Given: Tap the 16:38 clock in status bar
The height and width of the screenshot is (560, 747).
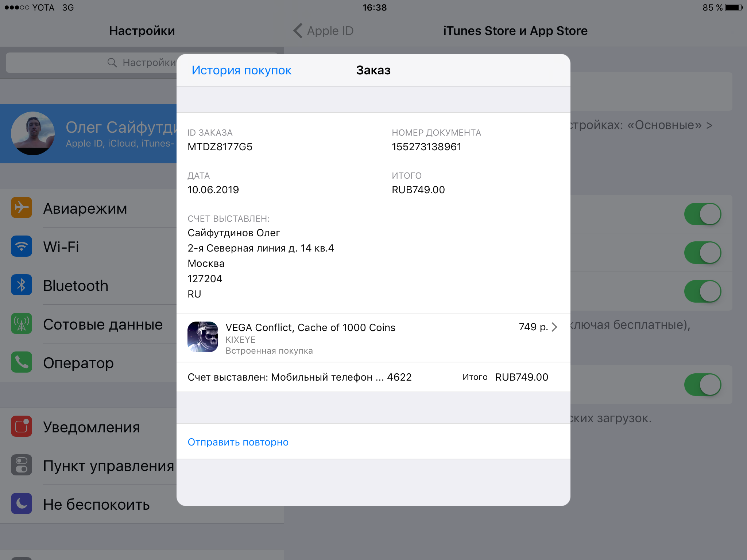Looking at the screenshot, I should point(375,7).
